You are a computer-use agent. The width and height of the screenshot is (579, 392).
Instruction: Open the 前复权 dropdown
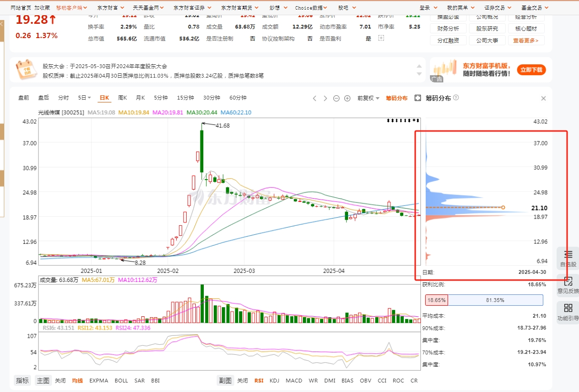369,98
